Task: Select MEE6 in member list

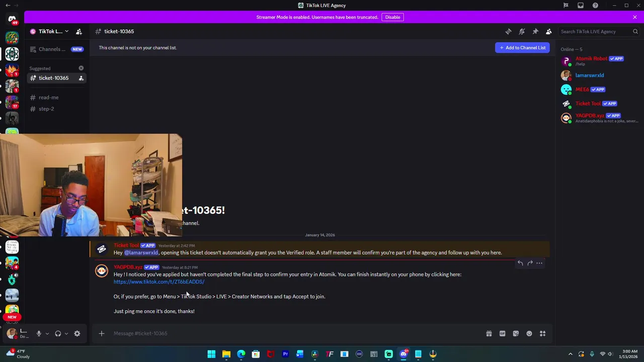Action: [599, 89]
